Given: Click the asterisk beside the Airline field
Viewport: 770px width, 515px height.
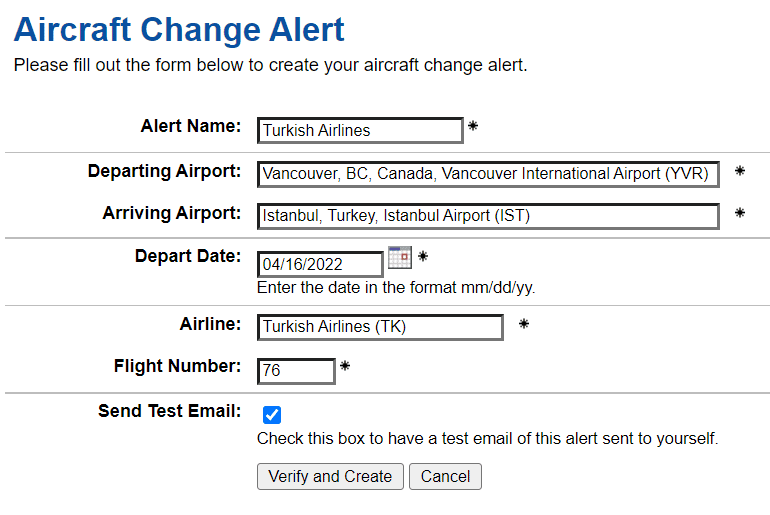Looking at the screenshot, I should coord(523,324).
